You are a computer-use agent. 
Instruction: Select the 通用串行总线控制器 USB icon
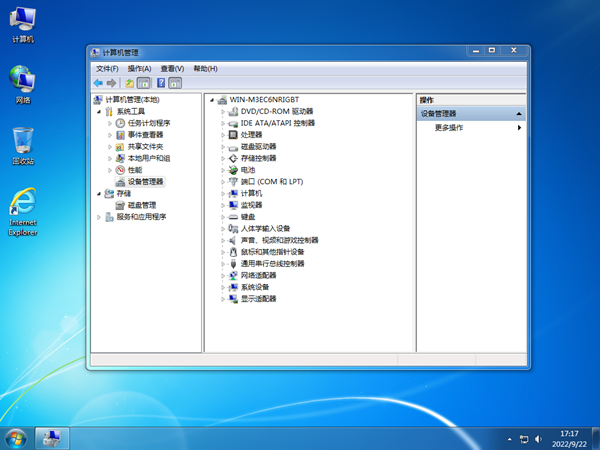tap(233, 264)
